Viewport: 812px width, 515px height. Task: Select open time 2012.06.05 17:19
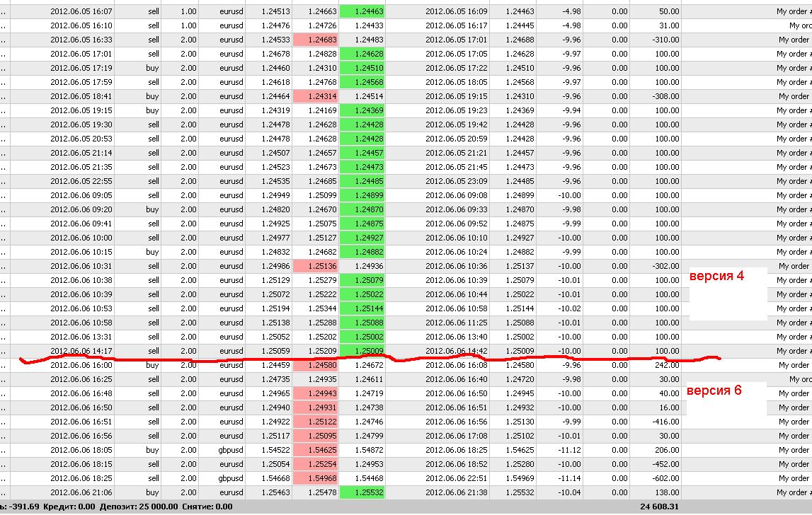(x=81, y=68)
